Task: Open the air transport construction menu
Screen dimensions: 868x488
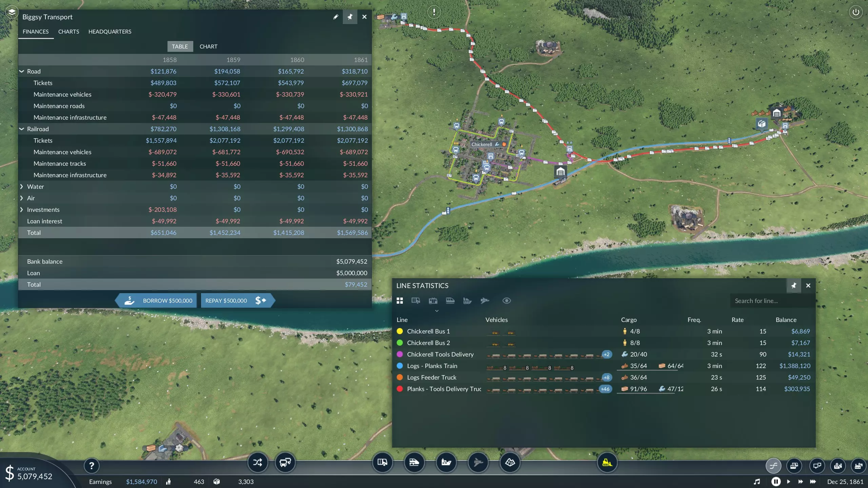Action: click(478, 463)
